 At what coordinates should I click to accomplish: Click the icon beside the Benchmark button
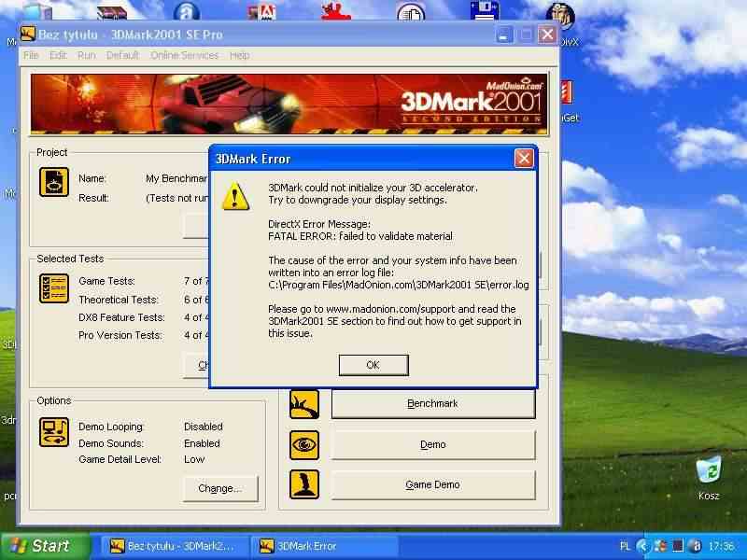(304, 404)
